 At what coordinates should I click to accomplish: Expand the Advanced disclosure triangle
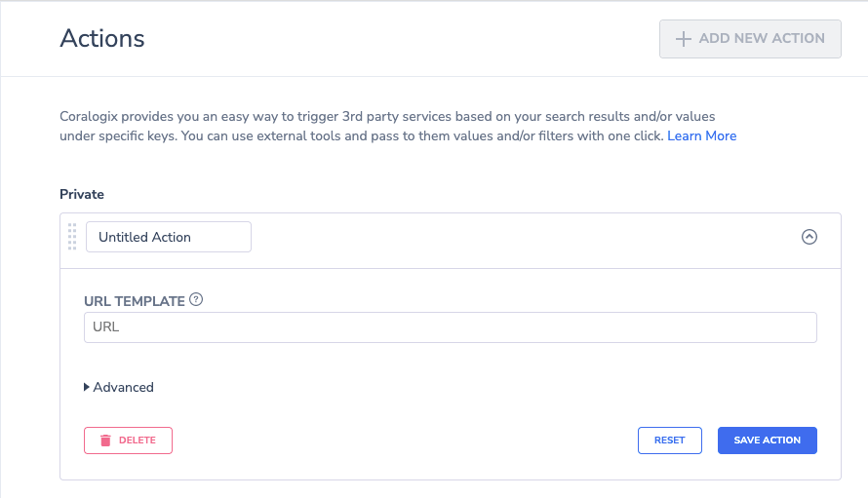(x=87, y=387)
